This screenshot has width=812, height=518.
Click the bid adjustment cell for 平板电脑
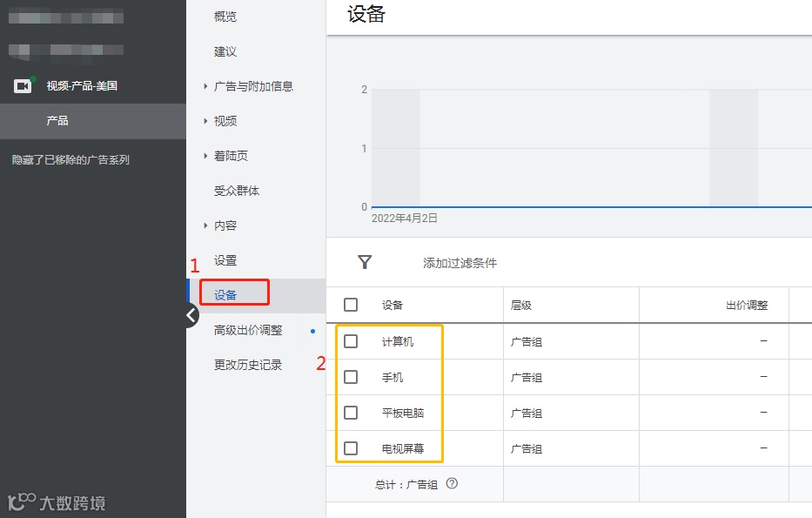(x=714, y=413)
